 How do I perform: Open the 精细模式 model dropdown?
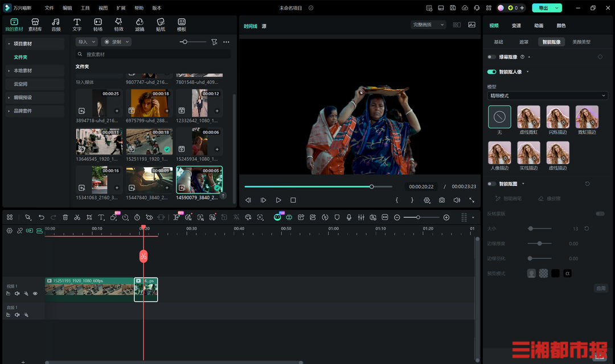547,96
